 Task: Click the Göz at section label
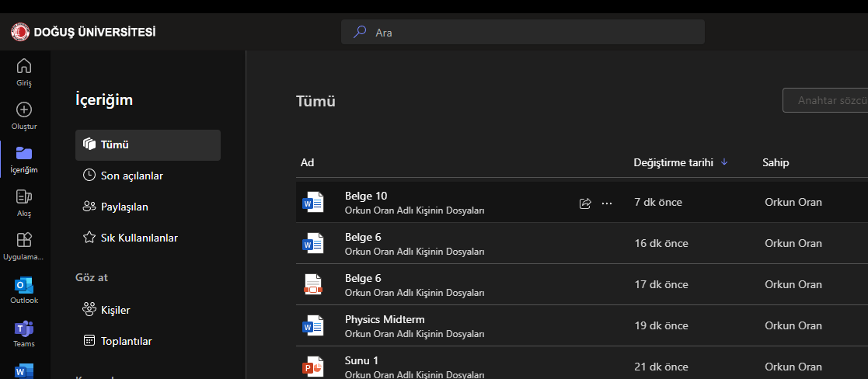click(92, 277)
